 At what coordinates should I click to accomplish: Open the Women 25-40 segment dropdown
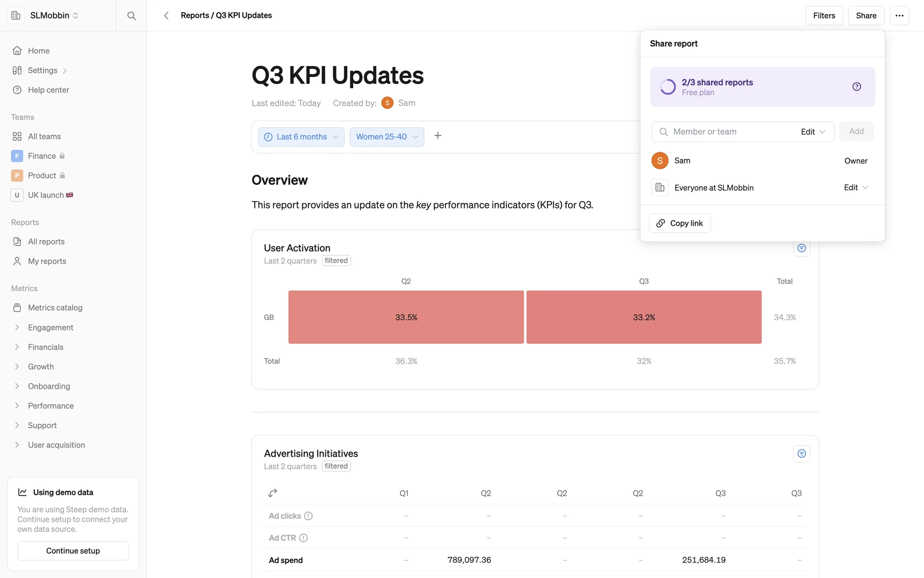(386, 137)
